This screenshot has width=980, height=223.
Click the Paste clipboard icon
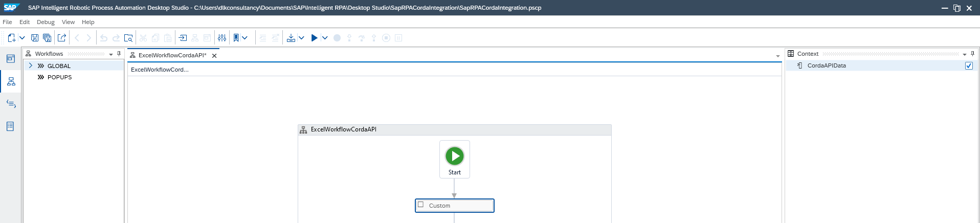168,38
